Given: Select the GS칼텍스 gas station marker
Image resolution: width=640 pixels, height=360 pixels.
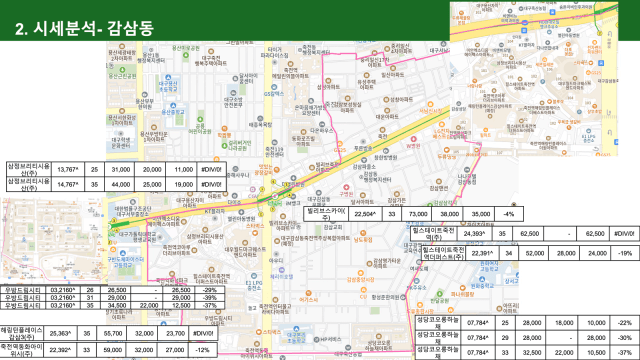Looking at the screenshot, I should (x=274, y=87).
